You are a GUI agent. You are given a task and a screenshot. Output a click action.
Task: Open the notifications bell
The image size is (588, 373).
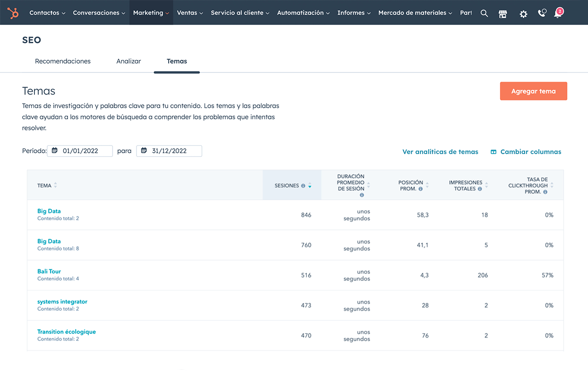(558, 14)
